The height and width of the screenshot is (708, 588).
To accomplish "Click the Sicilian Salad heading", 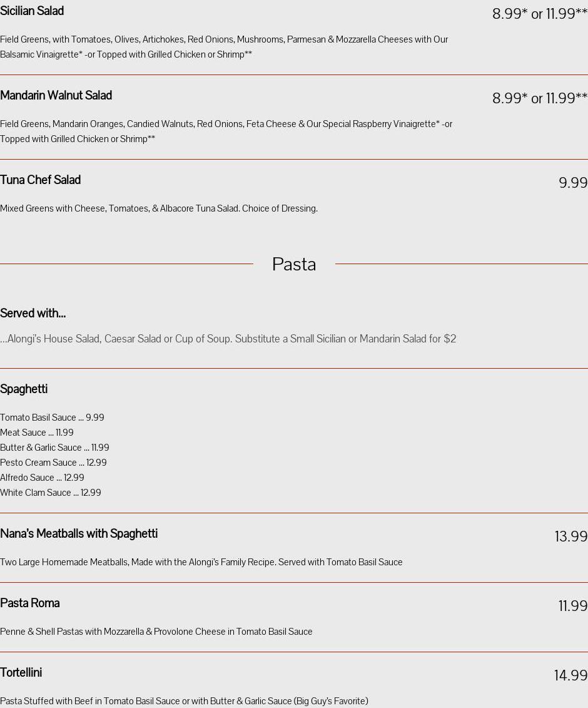I will 32,11.
